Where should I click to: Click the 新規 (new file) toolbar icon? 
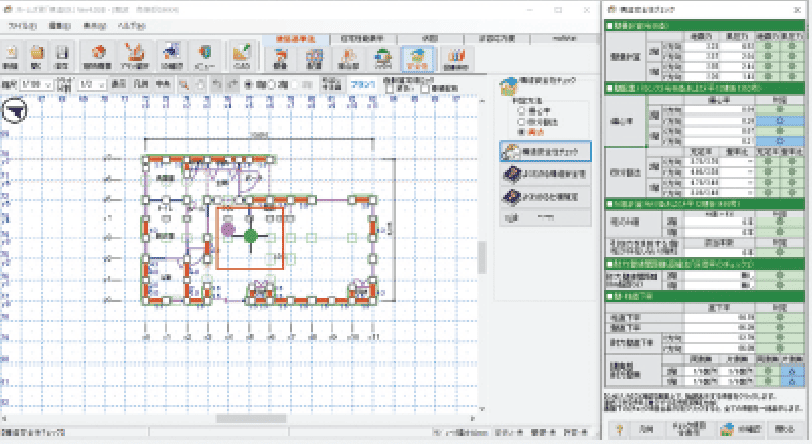[x=13, y=54]
